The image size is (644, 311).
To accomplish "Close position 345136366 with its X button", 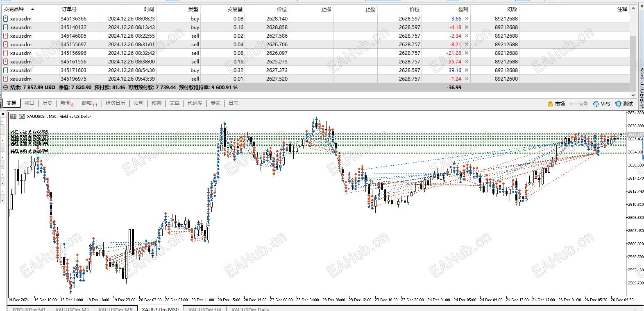I will point(467,18).
